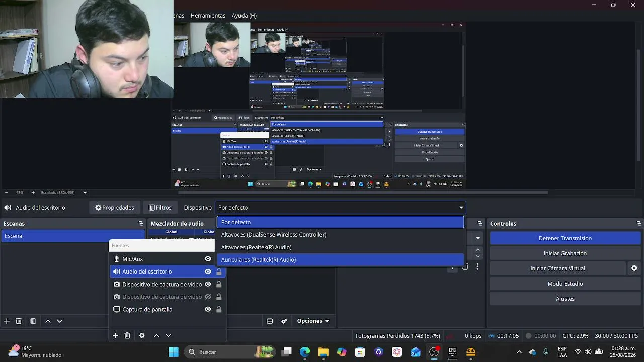This screenshot has width=644, height=362.
Task: Open Filtros for the selected source
Action: pyautogui.click(x=160, y=208)
